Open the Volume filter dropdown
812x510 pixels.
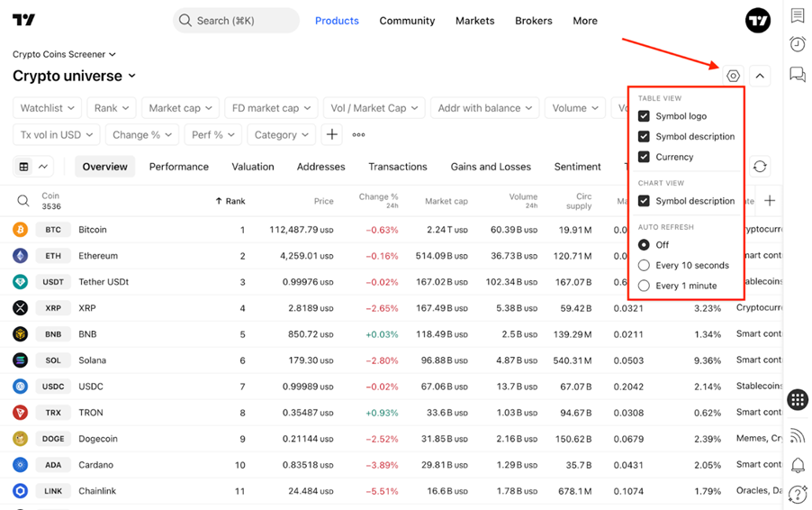tap(575, 108)
